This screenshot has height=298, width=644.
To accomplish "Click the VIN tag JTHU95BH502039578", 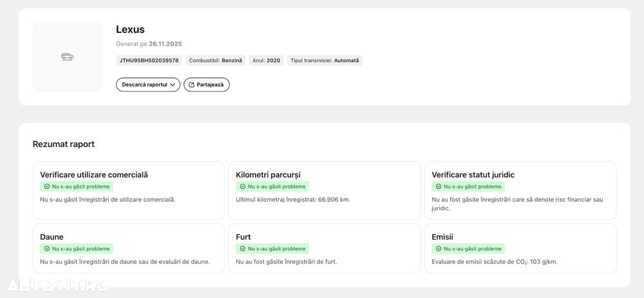I will click(x=149, y=61).
